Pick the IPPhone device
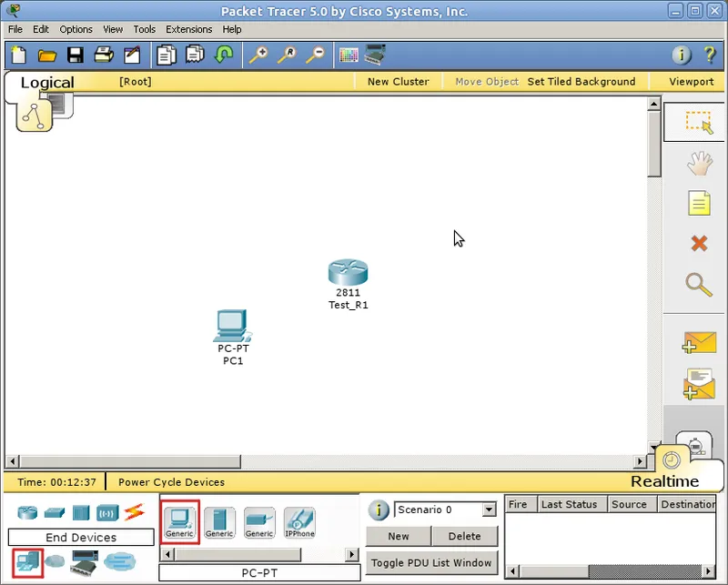The width and height of the screenshot is (728, 585). pos(299,523)
